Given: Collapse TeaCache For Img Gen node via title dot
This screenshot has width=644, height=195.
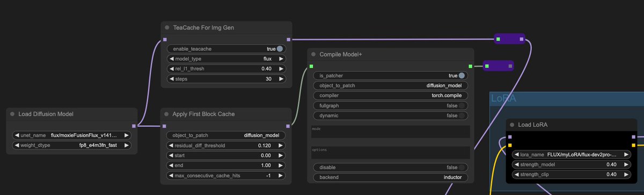Looking at the screenshot, I should (x=167, y=27).
